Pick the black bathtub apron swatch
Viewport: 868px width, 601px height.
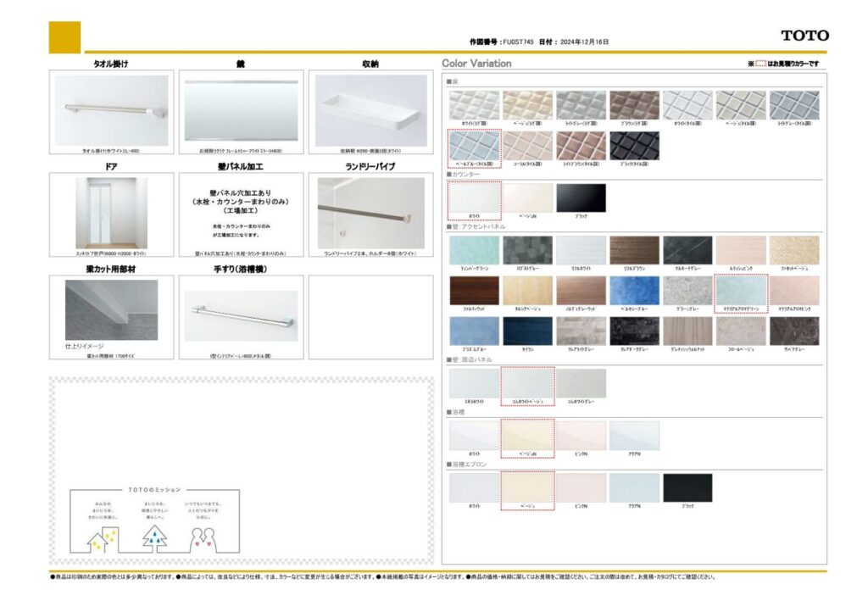pos(687,487)
